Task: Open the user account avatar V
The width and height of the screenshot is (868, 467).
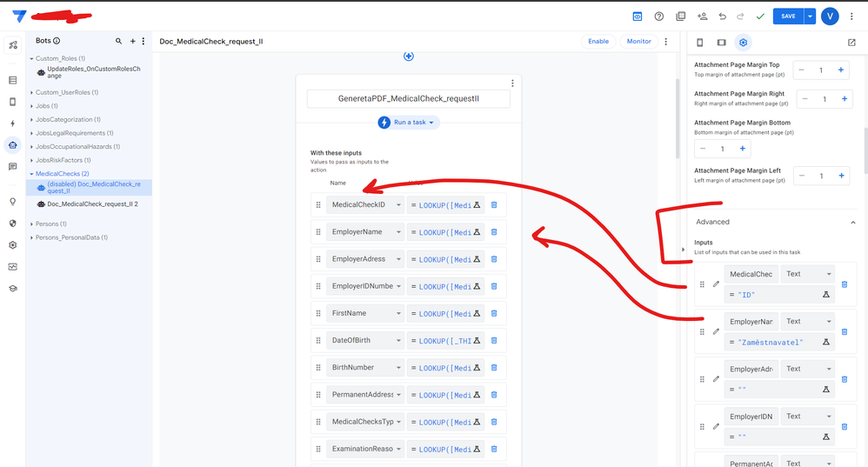Action: [x=830, y=17]
